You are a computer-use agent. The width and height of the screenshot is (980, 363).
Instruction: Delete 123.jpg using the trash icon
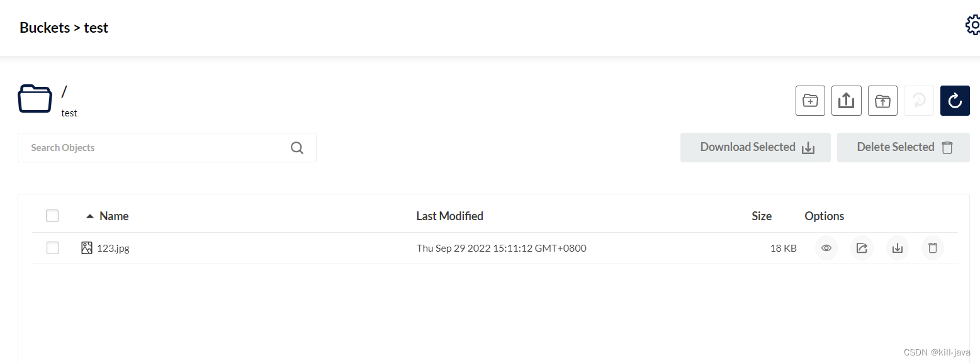[x=933, y=248]
